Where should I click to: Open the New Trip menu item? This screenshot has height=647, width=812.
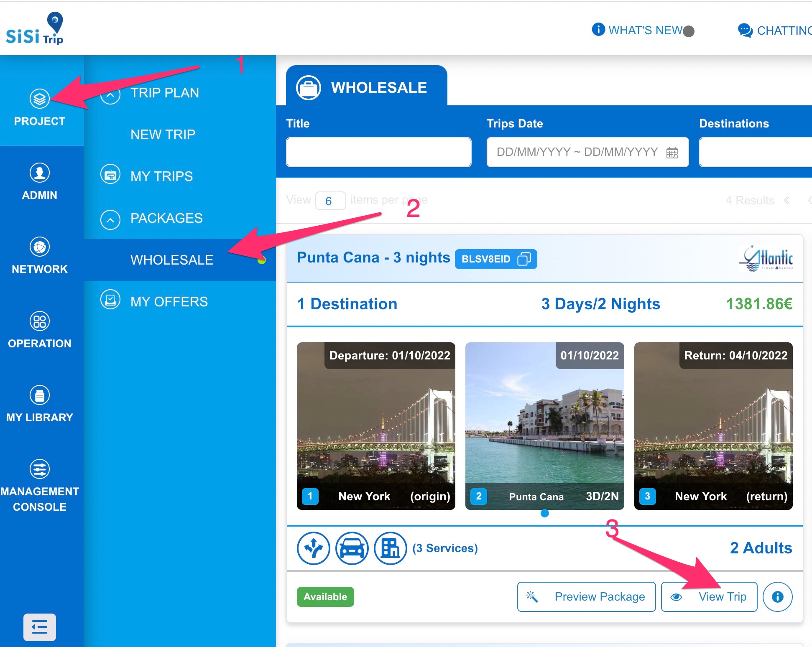pyautogui.click(x=163, y=135)
